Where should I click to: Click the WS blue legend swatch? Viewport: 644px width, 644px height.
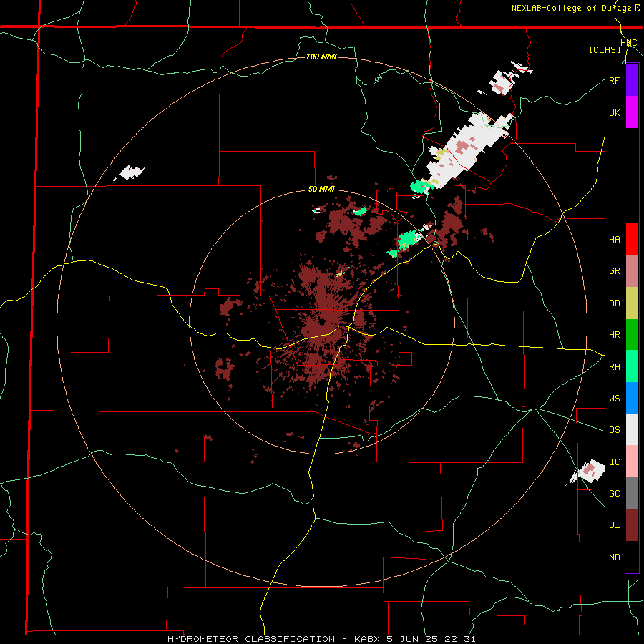(x=632, y=398)
